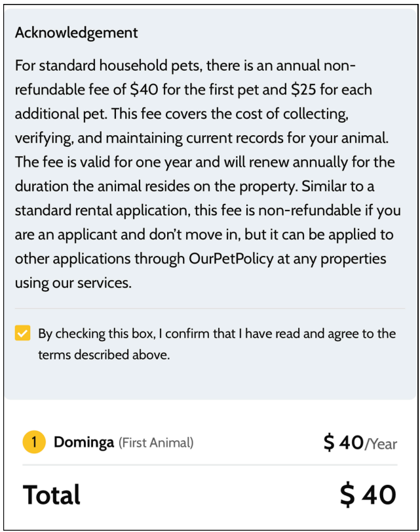Click the 'Total' label
The height and width of the screenshot is (532, 420).
[x=51, y=495]
